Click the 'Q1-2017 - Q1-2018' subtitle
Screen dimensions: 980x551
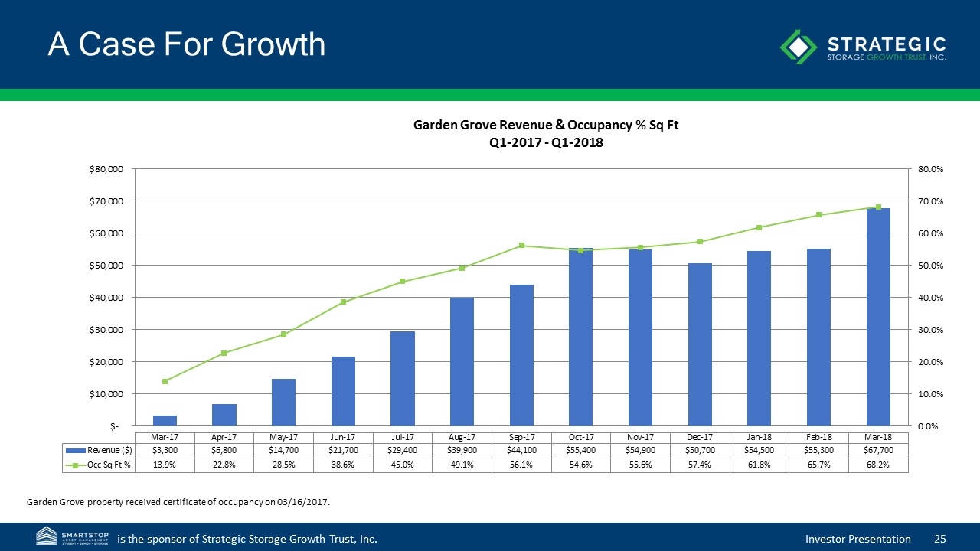(x=547, y=143)
